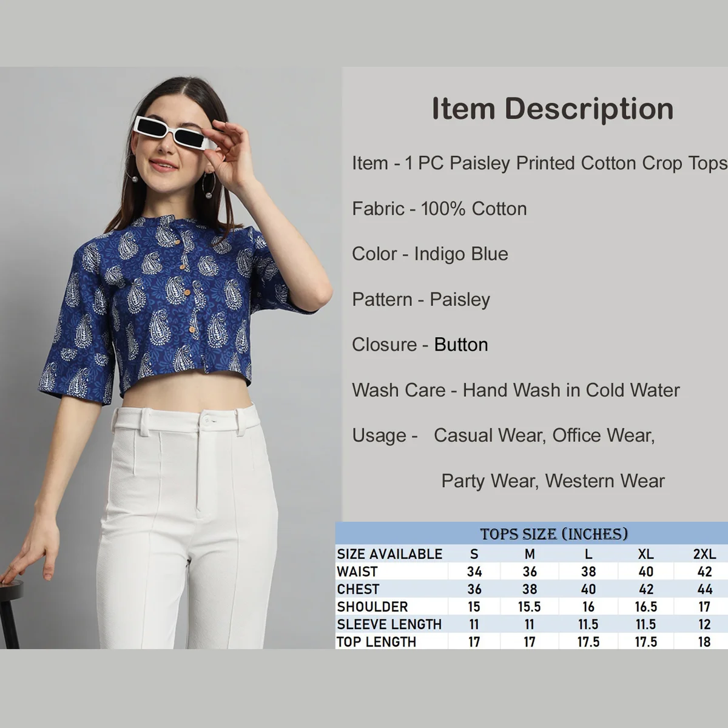Click chest value 38 for size M
Viewport: 728px width, 728px height.
[x=530, y=589]
